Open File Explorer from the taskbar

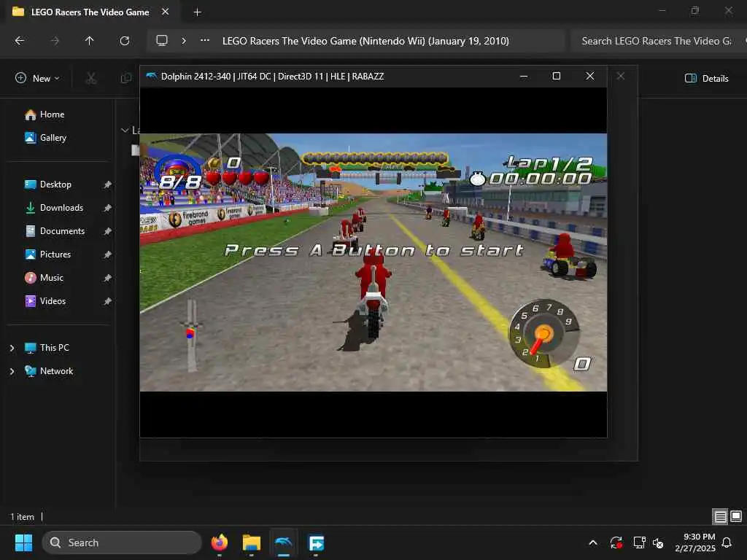click(252, 542)
